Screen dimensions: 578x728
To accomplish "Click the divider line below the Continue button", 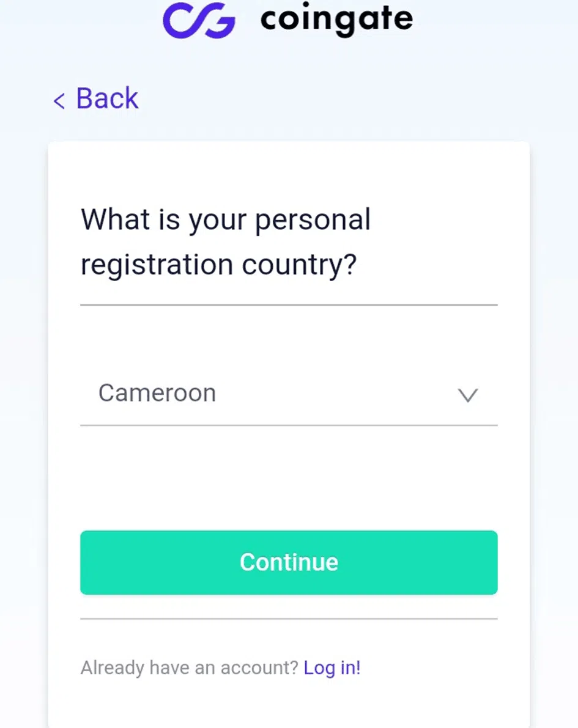I will coord(289,619).
